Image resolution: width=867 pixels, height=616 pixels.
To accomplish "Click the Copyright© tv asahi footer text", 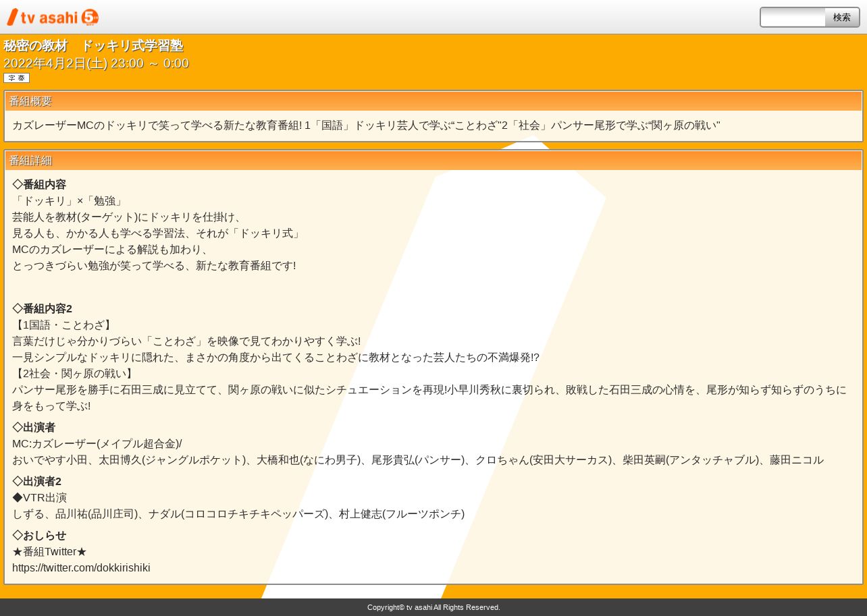I will tap(433, 608).
